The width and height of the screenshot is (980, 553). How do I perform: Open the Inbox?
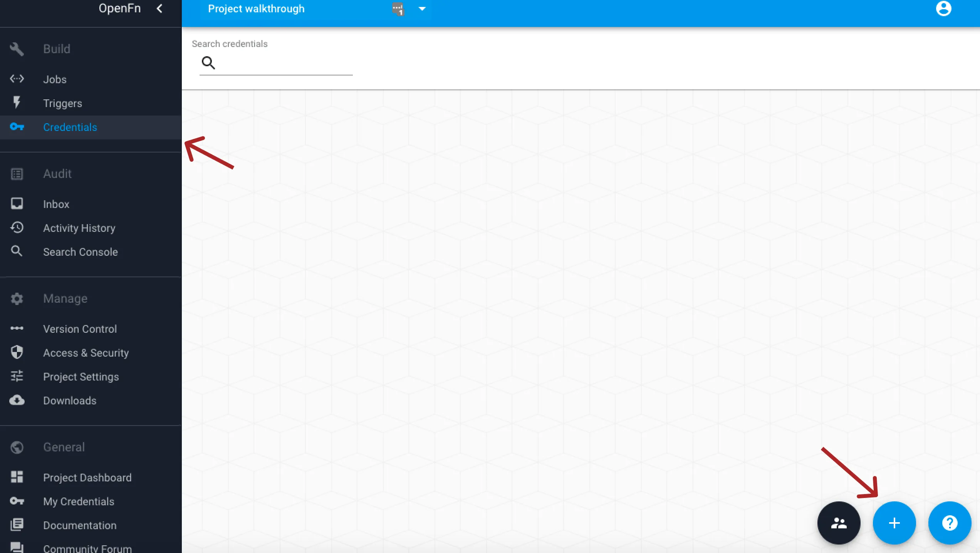click(x=91, y=204)
